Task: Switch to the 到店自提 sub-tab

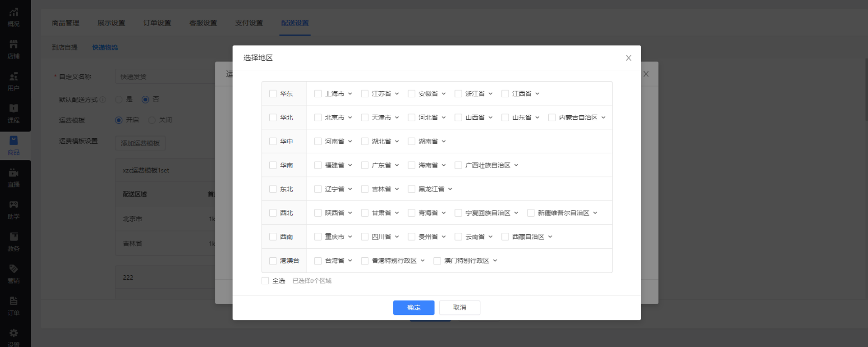Action: click(64, 47)
